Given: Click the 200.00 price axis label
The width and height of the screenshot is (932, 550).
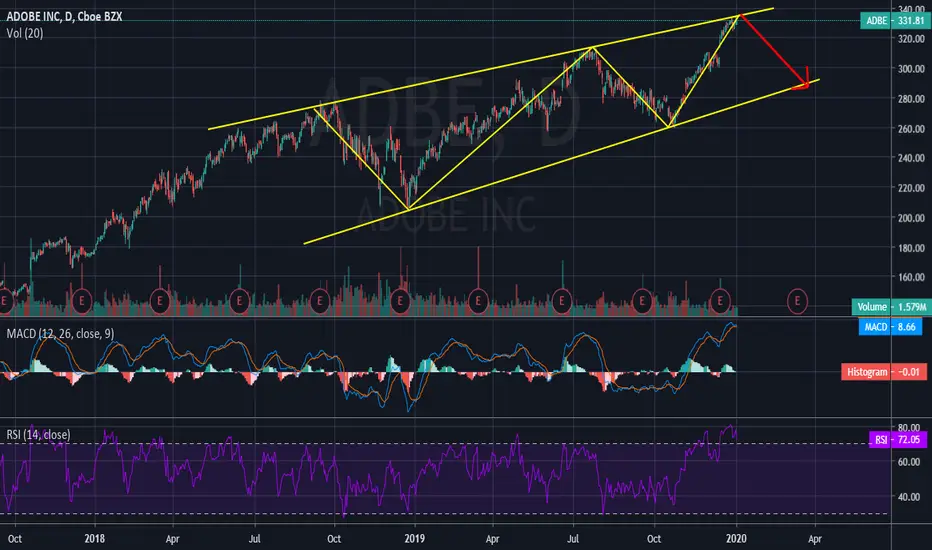Looking at the screenshot, I should tap(911, 218).
